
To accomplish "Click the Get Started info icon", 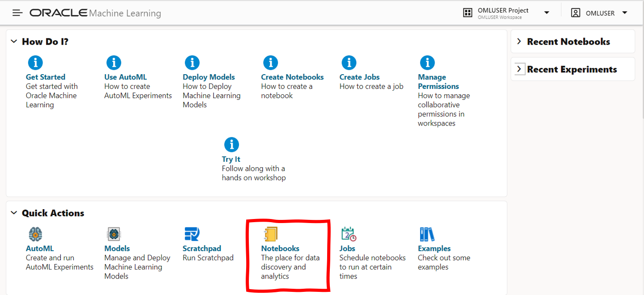I will click(x=35, y=63).
